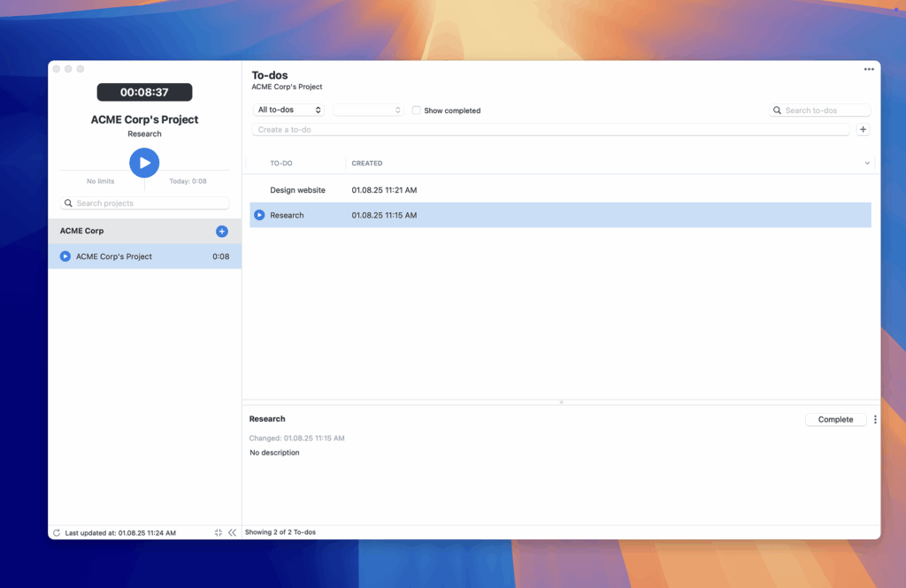Image resolution: width=906 pixels, height=588 pixels.
Task: Open the three-dot menu at the window's top right
Action: [x=869, y=69]
